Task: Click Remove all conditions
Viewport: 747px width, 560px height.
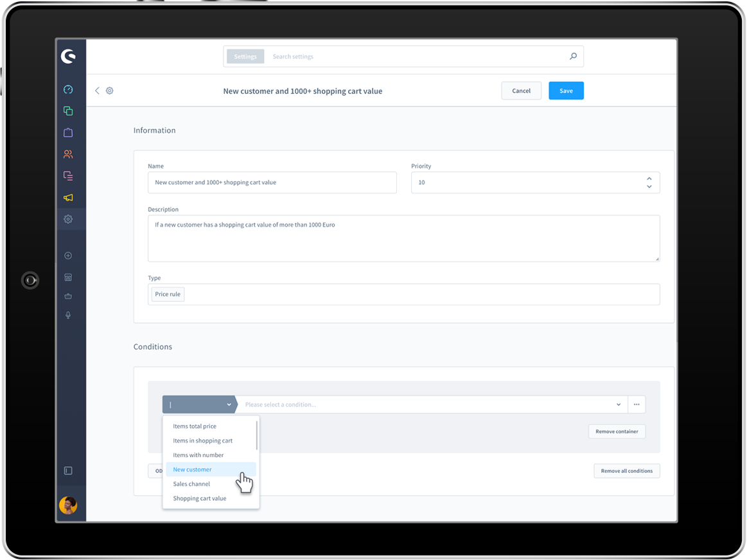Action: (x=627, y=471)
